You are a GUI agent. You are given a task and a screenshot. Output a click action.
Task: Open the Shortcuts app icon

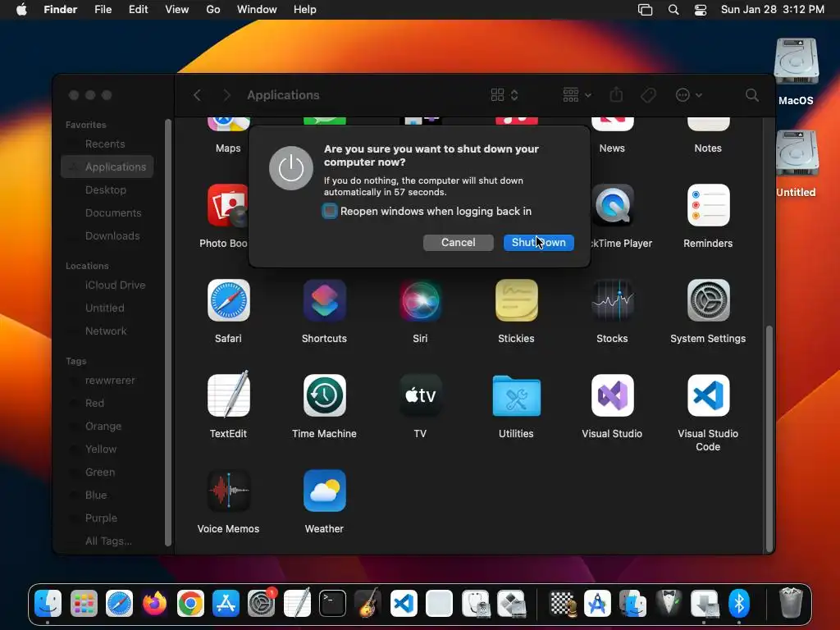tap(324, 300)
